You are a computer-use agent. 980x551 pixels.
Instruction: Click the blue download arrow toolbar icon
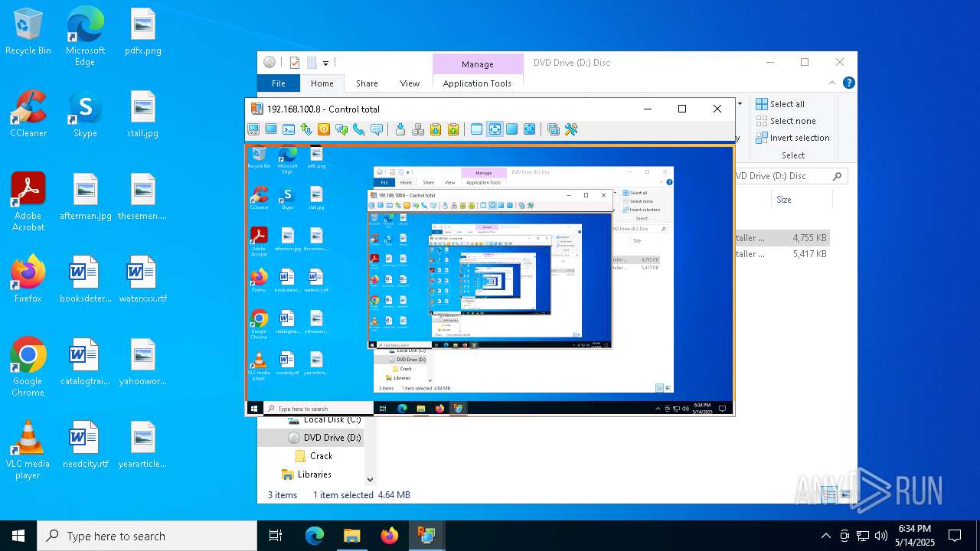(x=400, y=129)
